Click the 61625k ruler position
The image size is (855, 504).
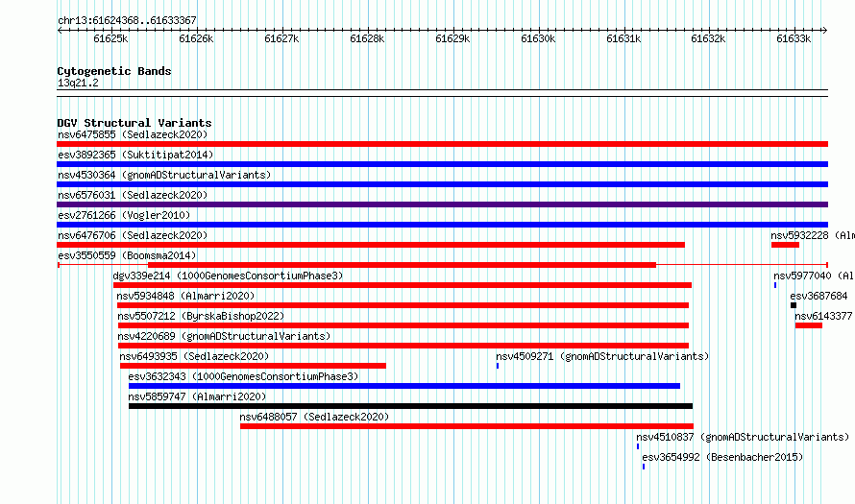pyautogui.click(x=110, y=38)
